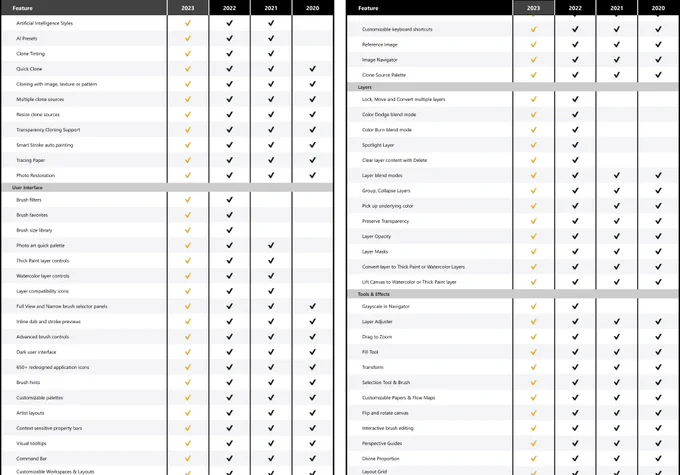Click the Layer blend modes label

382,175
